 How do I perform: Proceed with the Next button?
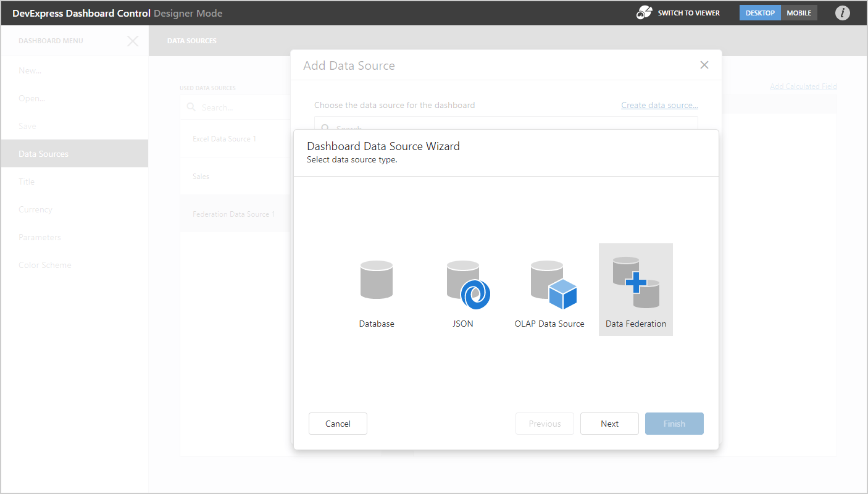[x=609, y=424]
